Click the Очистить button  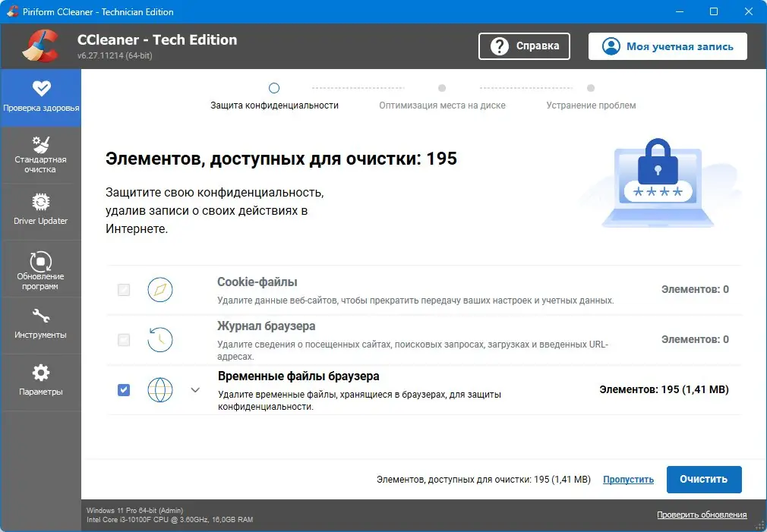(x=703, y=479)
